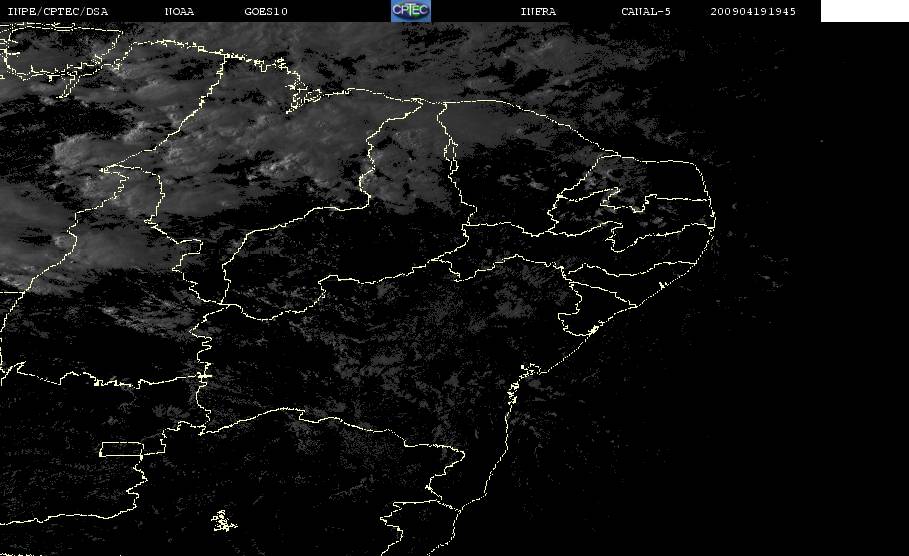Click the GOES10 satellite label
Viewport: 909px width, 556px height.
tap(266, 12)
